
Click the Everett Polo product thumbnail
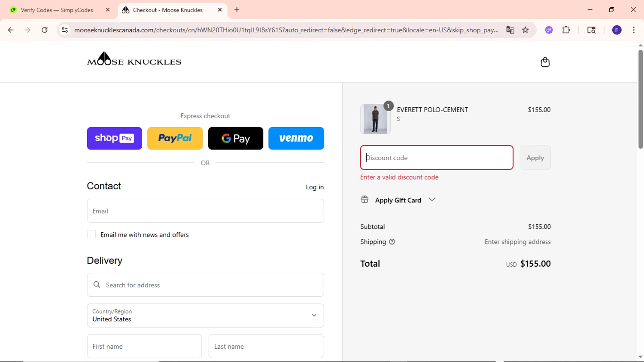pyautogui.click(x=375, y=119)
